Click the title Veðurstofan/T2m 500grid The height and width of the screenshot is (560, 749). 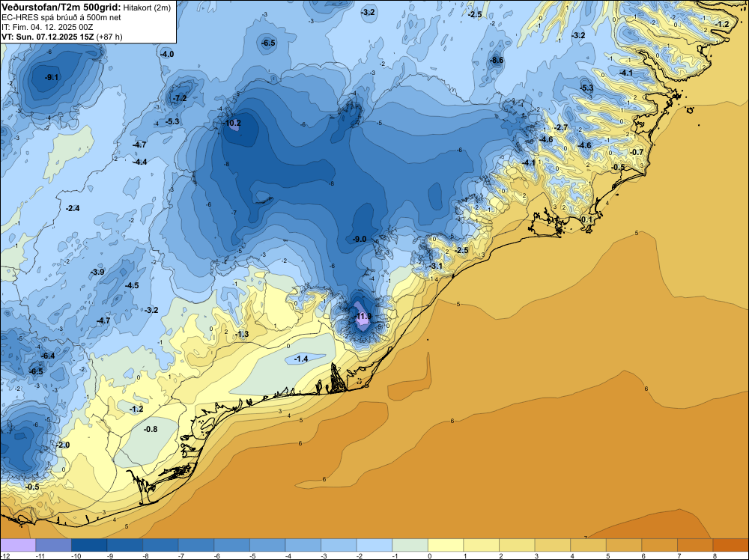(61, 7)
